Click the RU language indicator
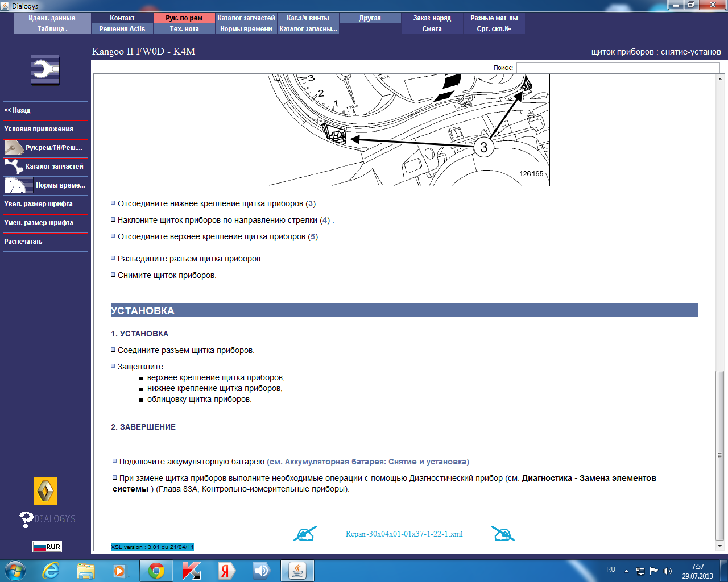This screenshot has width=728, height=582. click(611, 569)
